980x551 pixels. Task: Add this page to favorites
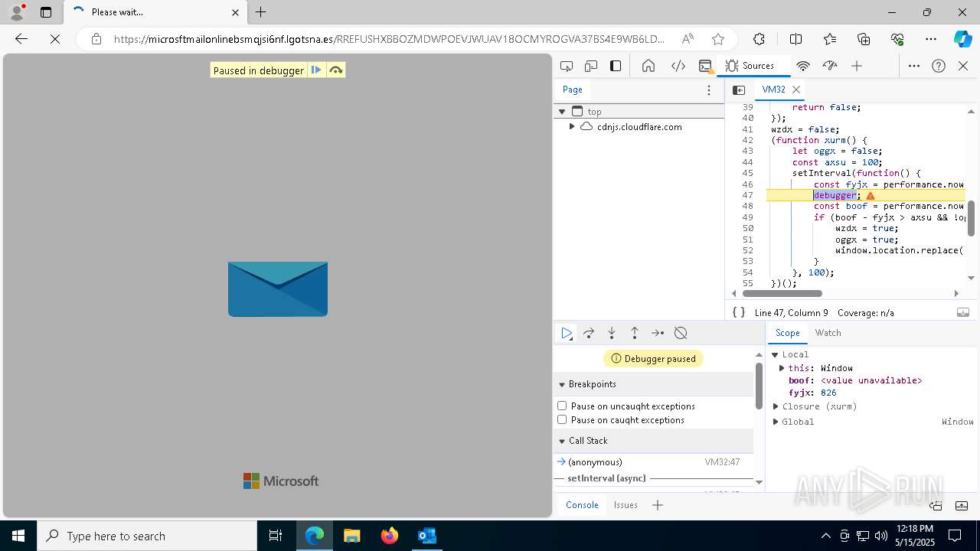tap(717, 39)
